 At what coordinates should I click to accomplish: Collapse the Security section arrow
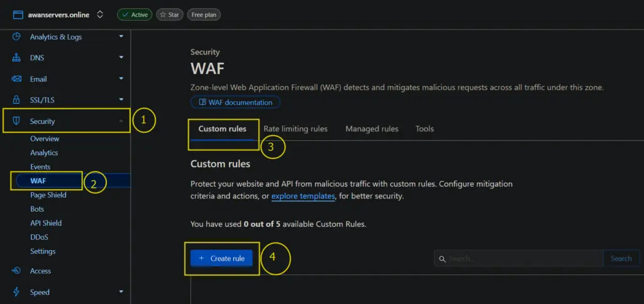tap(121, 121)
